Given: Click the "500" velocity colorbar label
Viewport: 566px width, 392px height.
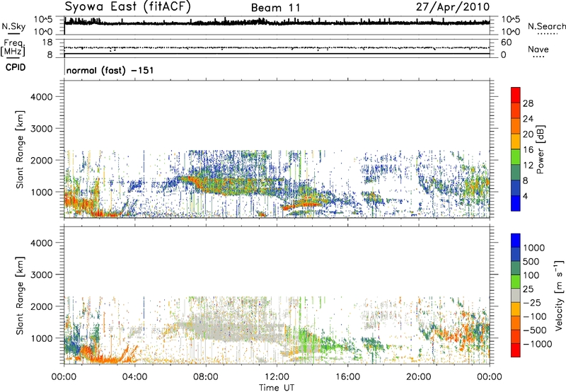Looking at the screenshot, I should point(531,262).
